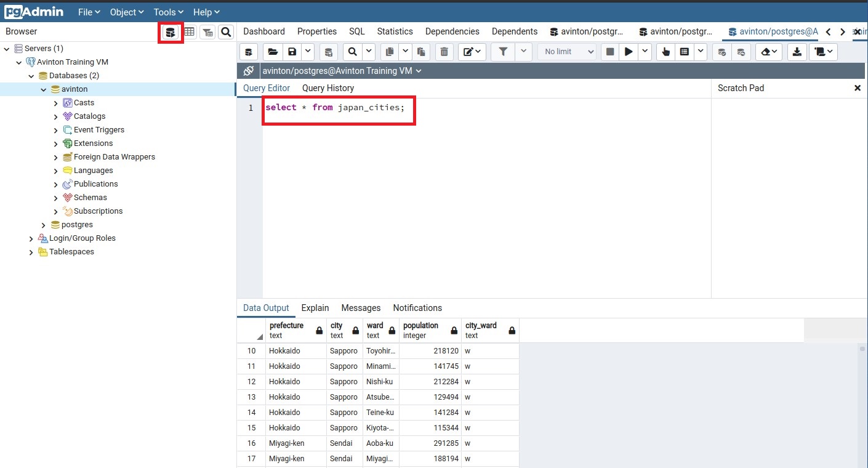The height and width of the screenshot is (468, 868).
Task: Switch to the Dependencies tab
Action: tap(452, 31)
